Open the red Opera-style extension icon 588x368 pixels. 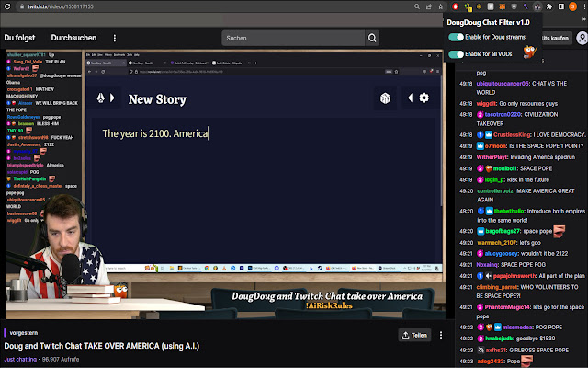[x=456, y=6]
